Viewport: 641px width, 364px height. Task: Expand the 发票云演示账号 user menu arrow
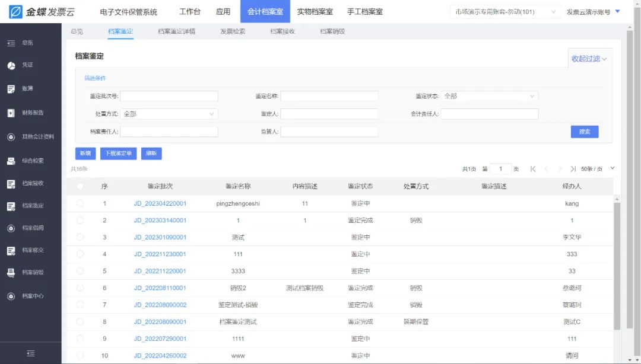coord(618,11)
